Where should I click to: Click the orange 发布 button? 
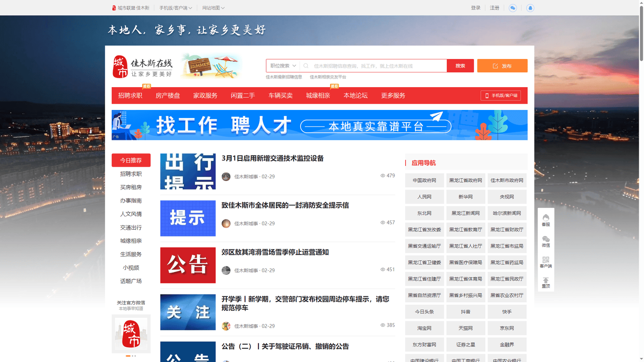coord(502,66)
